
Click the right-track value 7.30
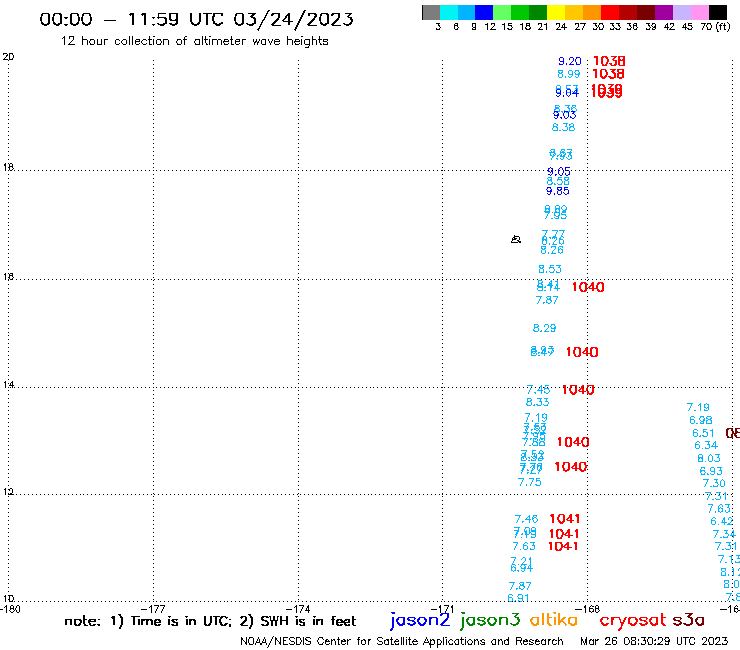(714, 483)
